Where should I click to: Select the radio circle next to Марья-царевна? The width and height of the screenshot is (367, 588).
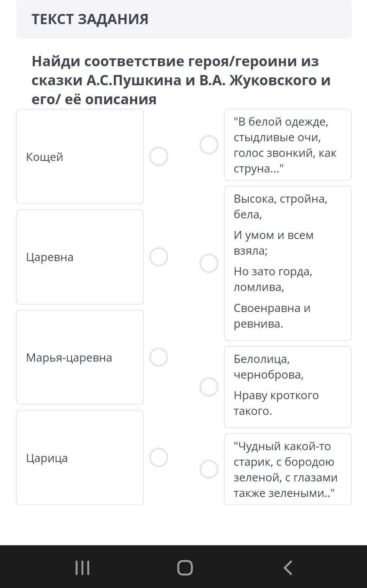(x=159, y=357)
